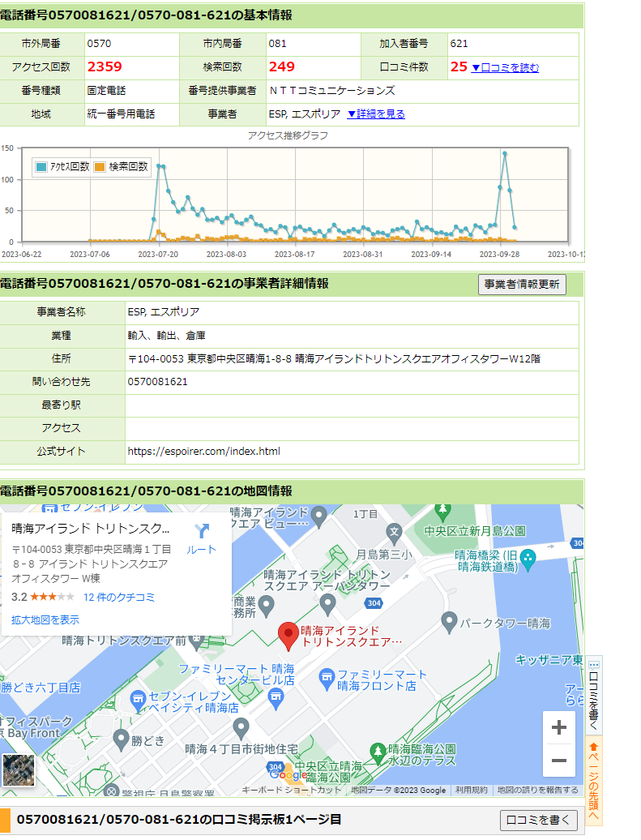Select the 月島第三小 school marker
641x840 pixels.
[x=394, y=533]
